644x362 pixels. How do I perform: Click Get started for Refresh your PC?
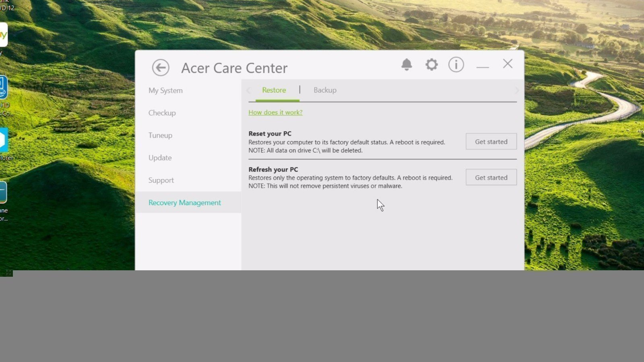491,177
